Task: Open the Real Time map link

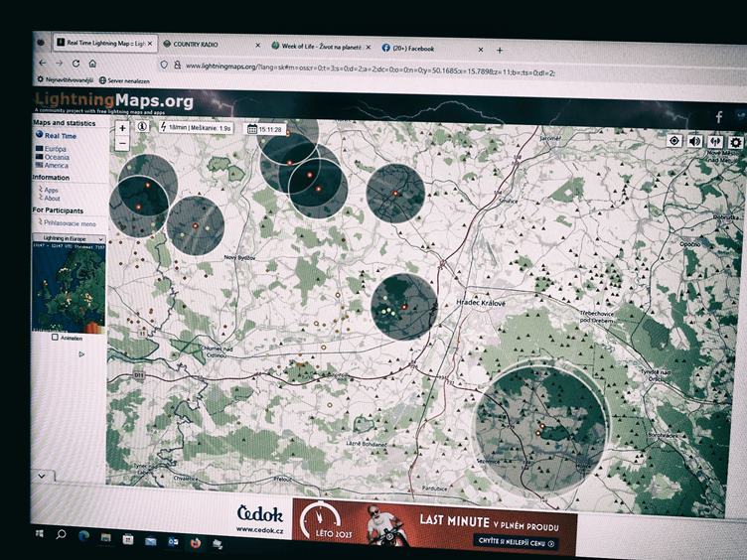Action: point(60,136)
